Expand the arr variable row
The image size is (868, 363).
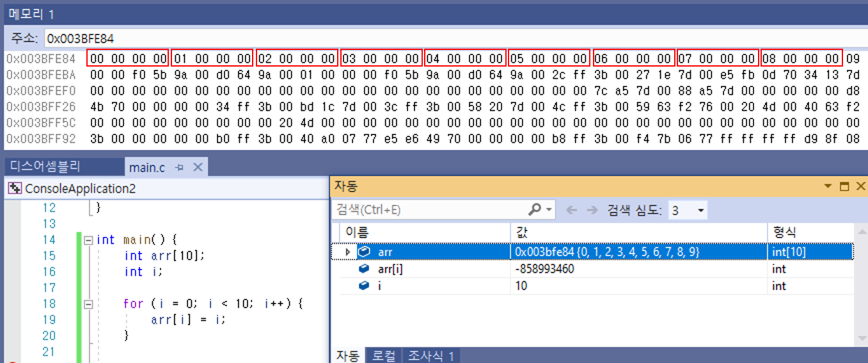pos(348,252)
